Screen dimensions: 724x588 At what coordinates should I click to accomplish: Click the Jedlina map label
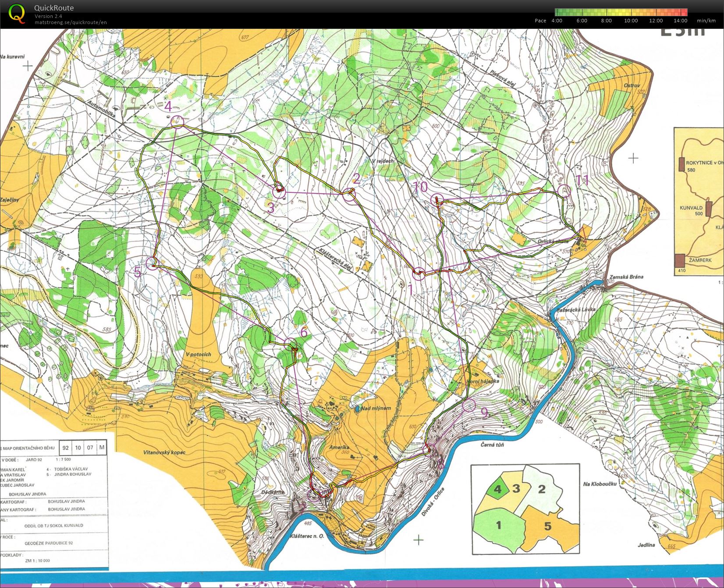point(646,545)
